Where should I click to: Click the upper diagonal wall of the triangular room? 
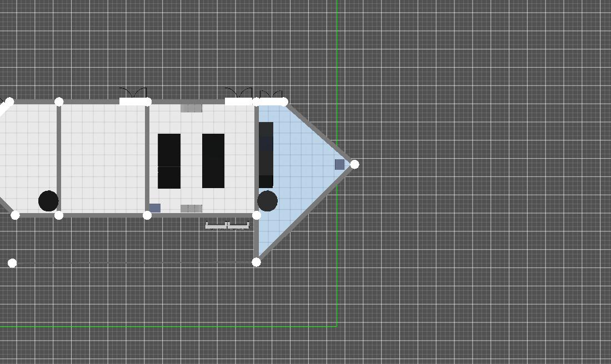click(320, 133)
